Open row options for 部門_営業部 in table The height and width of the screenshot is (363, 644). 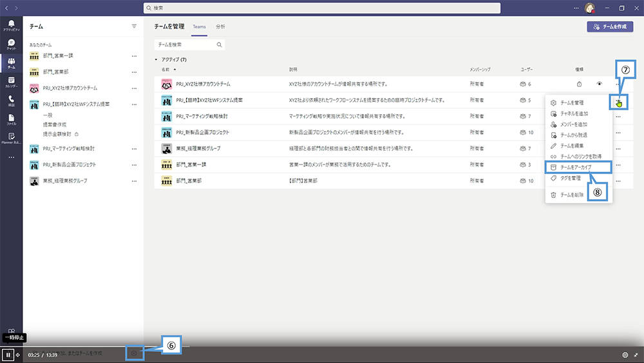click(x=618, y=181)
